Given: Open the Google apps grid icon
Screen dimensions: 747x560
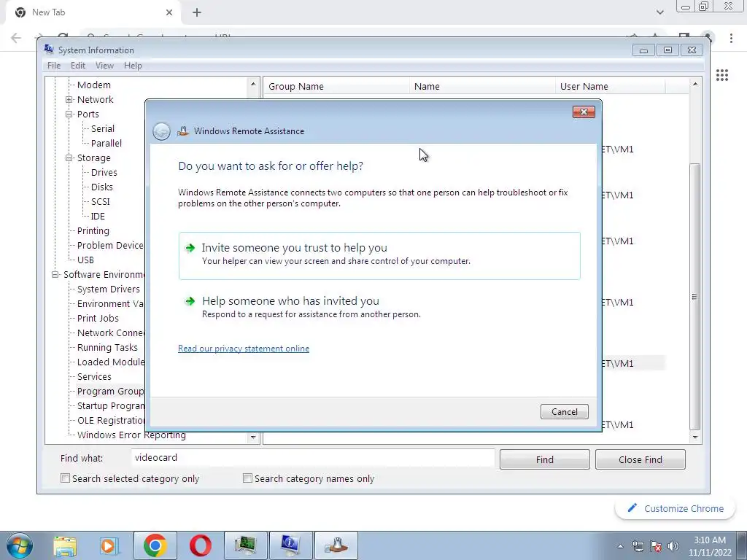Looking at the screenshot, I should pyautogui.click(x=721, y=75).
